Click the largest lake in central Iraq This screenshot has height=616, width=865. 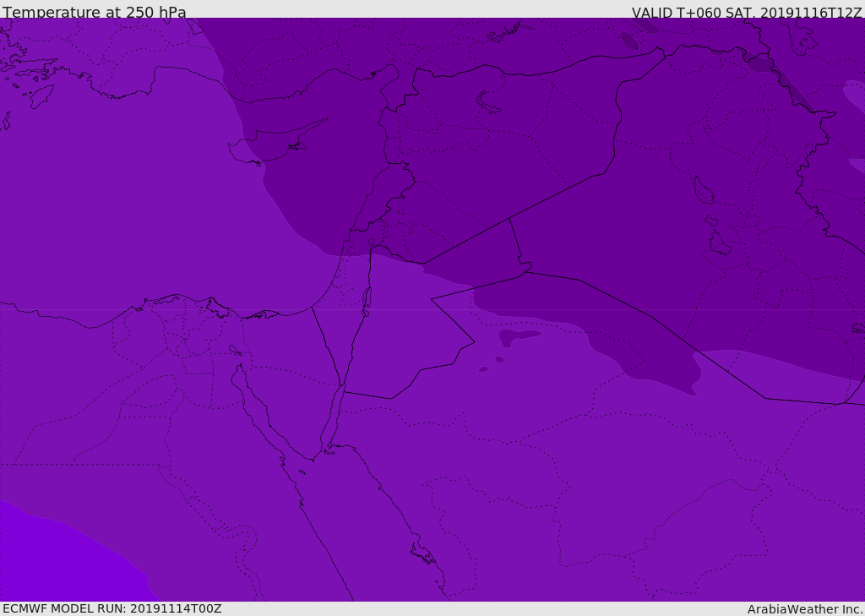pos(700,189)
